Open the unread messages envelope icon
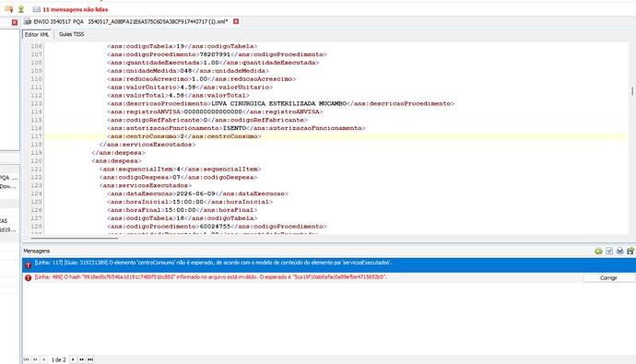This screenshot has height=364, width=636. coord(37,9)
